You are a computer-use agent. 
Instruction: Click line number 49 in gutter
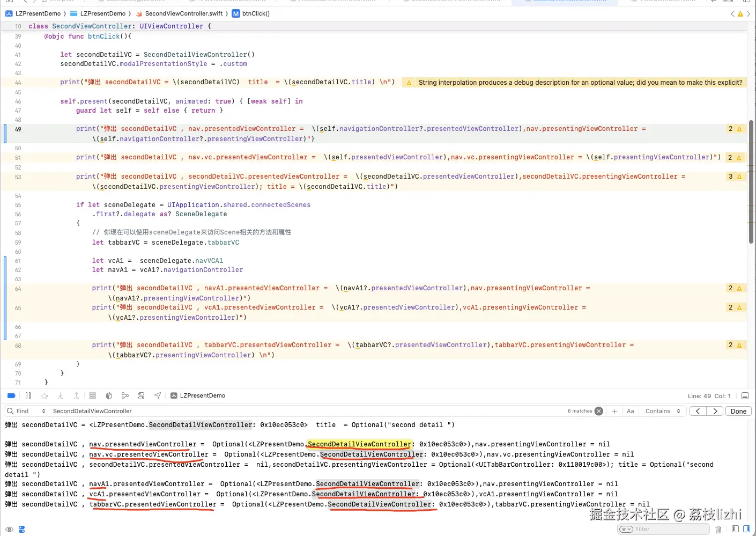[x=18, y=129]
